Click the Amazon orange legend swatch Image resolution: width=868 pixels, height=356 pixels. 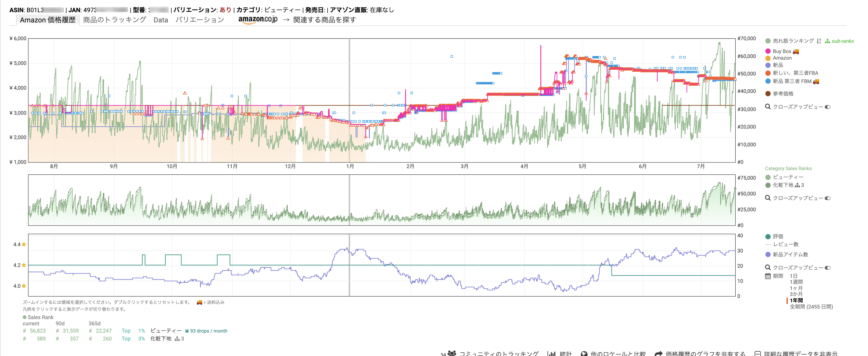tap(768, 58)
